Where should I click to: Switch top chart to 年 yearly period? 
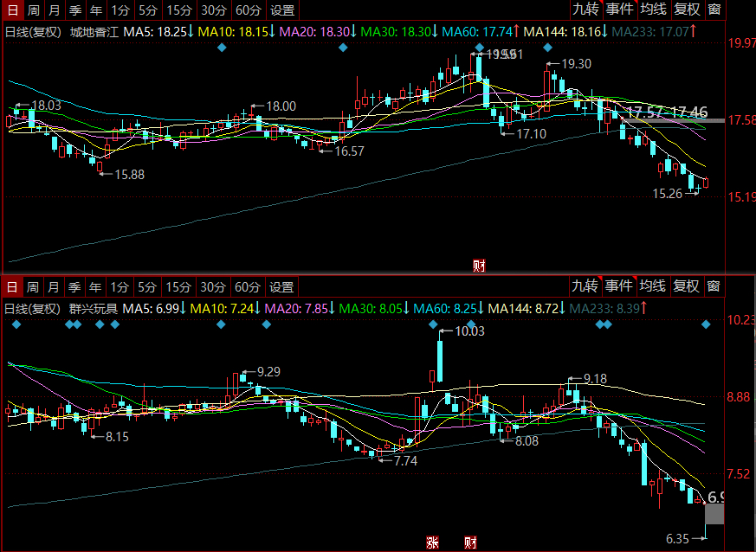[96, 10]
